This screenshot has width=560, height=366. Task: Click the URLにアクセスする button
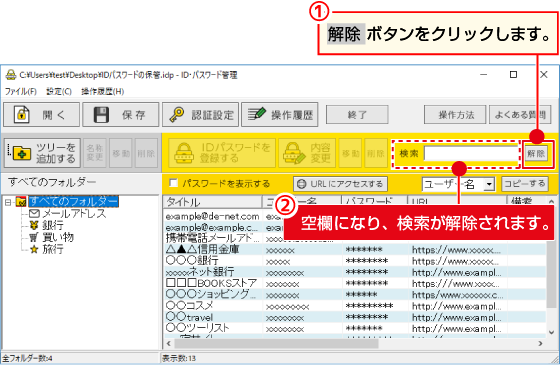[x=340, y=184]
